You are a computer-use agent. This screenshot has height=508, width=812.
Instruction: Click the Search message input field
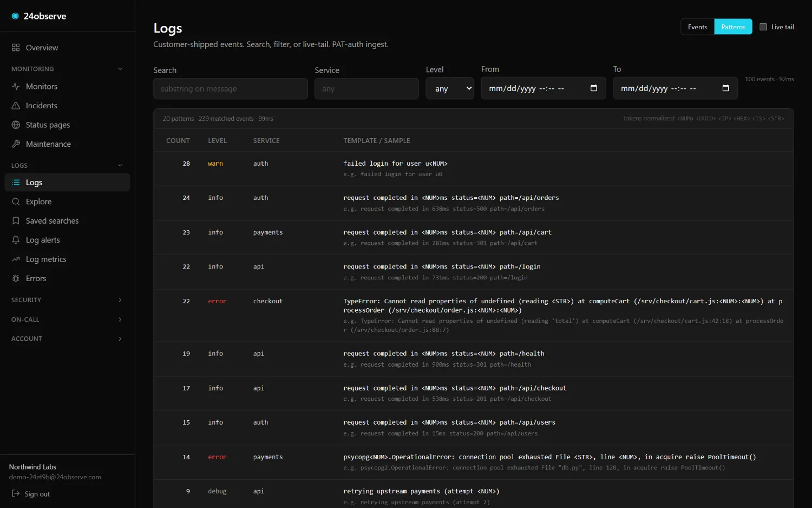click(231, 88)
